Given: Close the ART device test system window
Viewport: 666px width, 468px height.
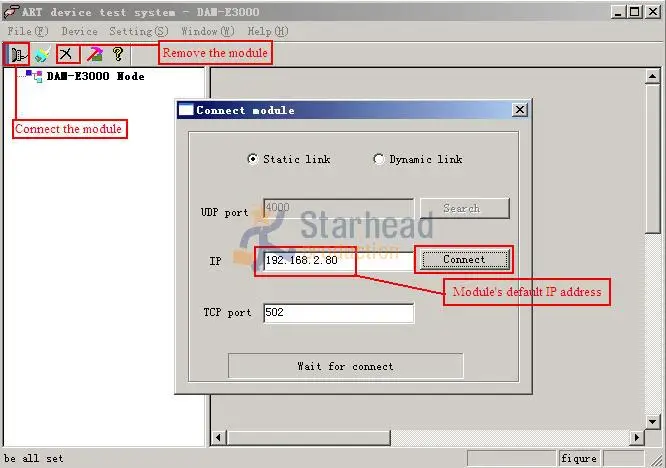Looking at the screenshot, I should [653, 11].
